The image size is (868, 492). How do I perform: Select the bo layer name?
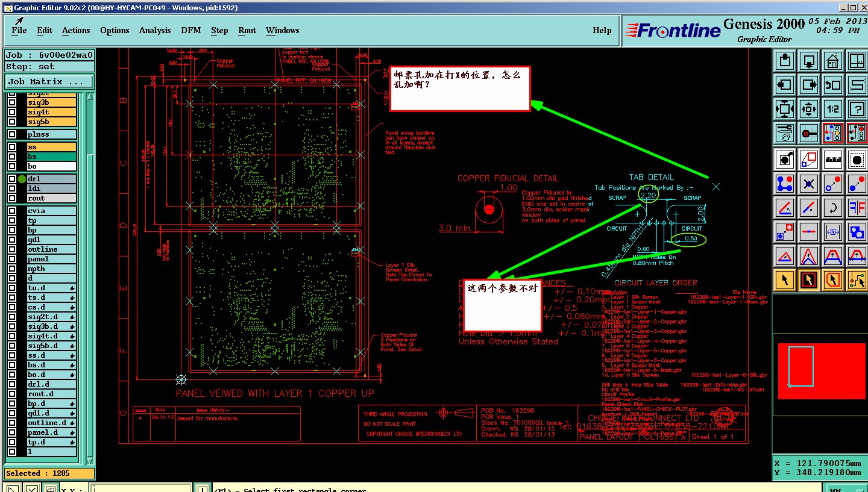point(52,166)
